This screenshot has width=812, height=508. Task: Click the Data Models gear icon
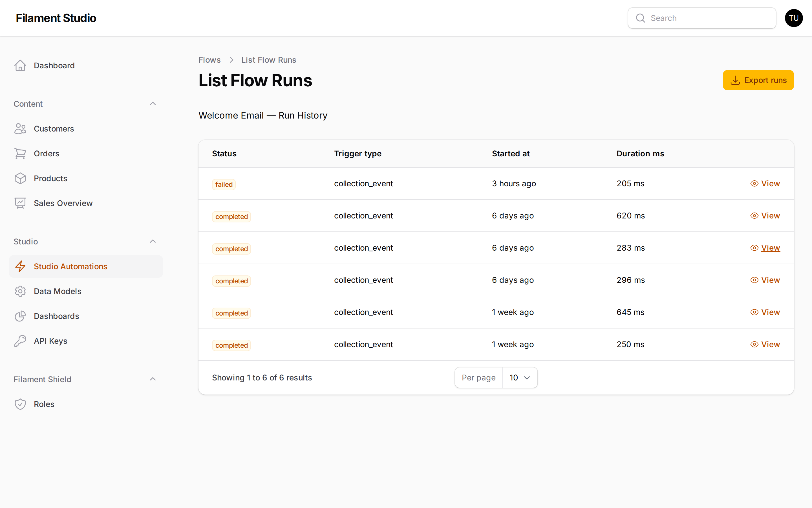(x=20, y=291)
